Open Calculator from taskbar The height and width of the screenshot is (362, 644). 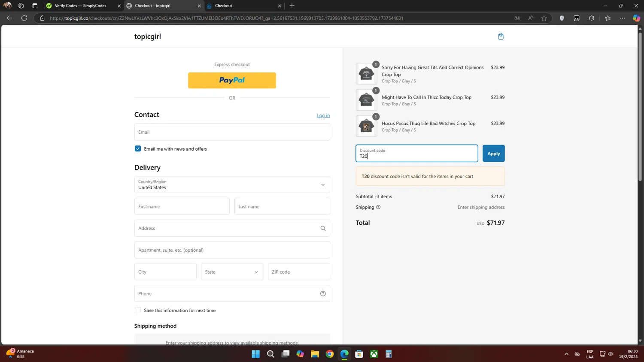[389, 354]
